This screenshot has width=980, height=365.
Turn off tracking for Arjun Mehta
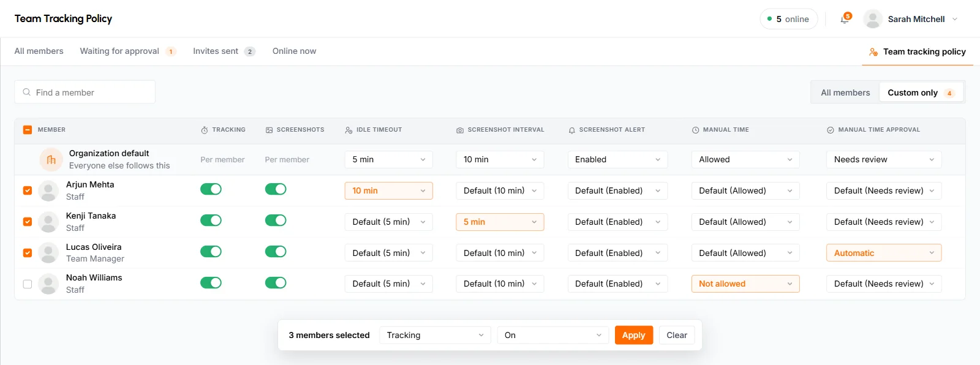[211, 189]
